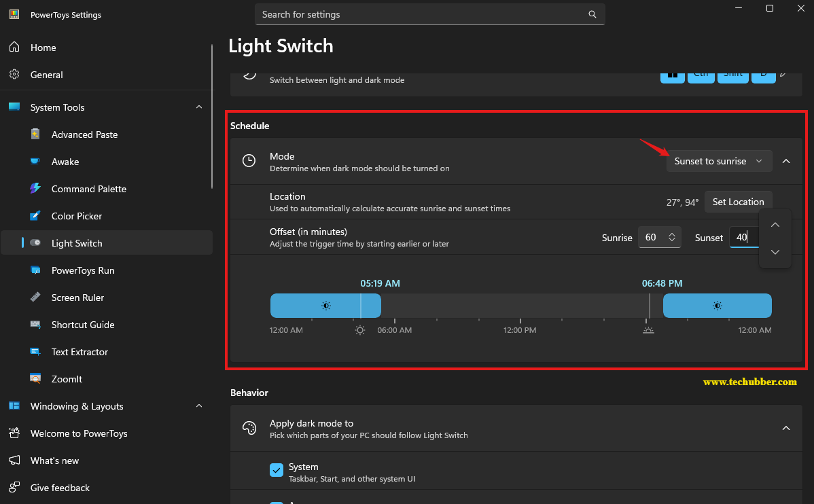Toggle the System checkbox
This screenshot has height=504, width=814.
pyautogui.click(x=276, y=470)
